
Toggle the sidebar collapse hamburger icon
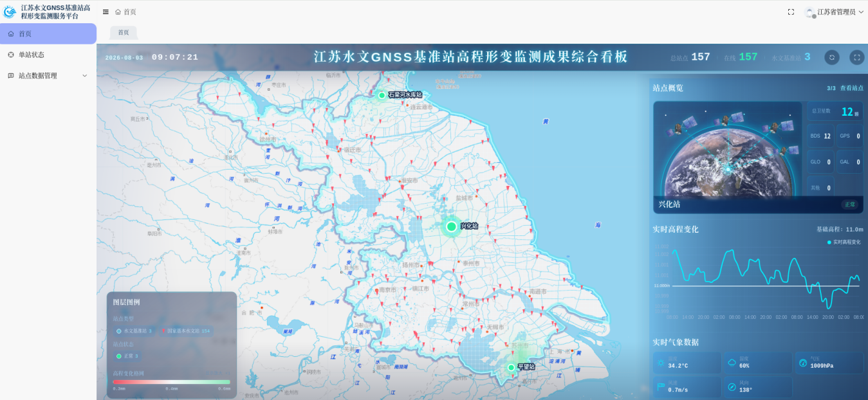[106, 12]
